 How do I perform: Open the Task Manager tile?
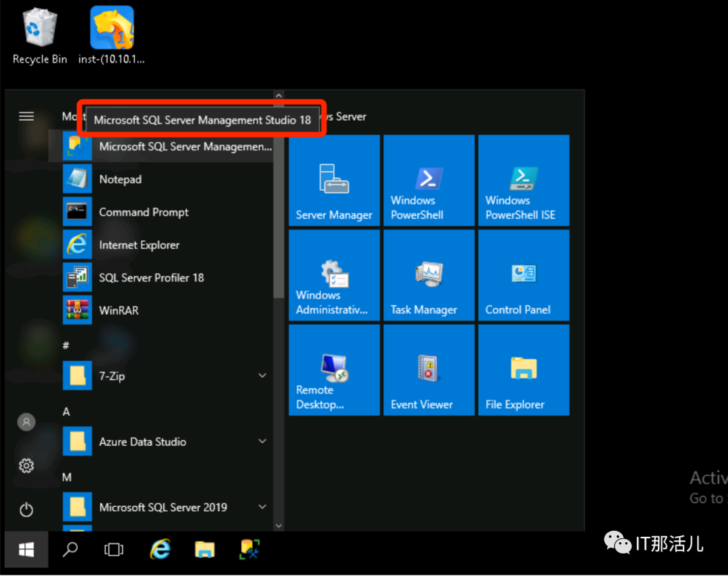click(429, 275)
